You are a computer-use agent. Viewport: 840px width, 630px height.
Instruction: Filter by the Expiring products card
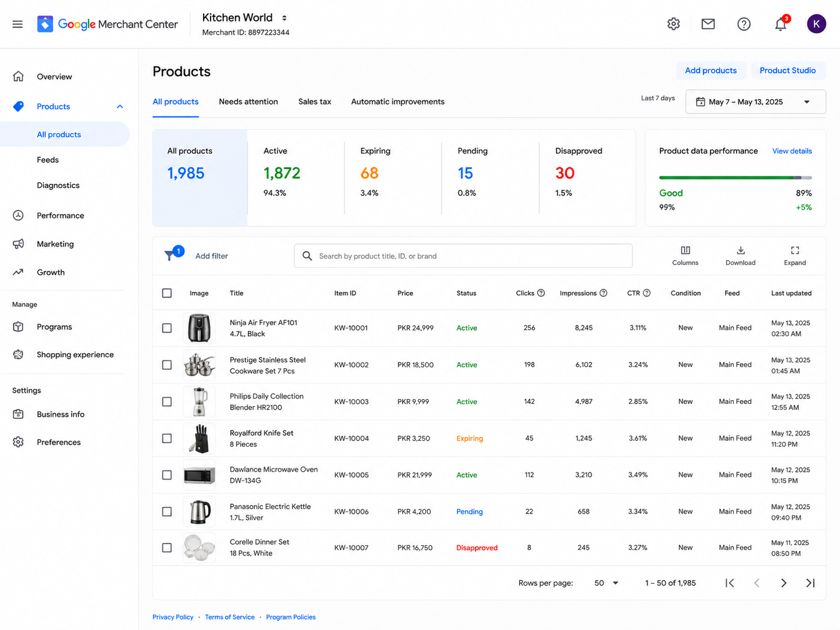point(393,178)
